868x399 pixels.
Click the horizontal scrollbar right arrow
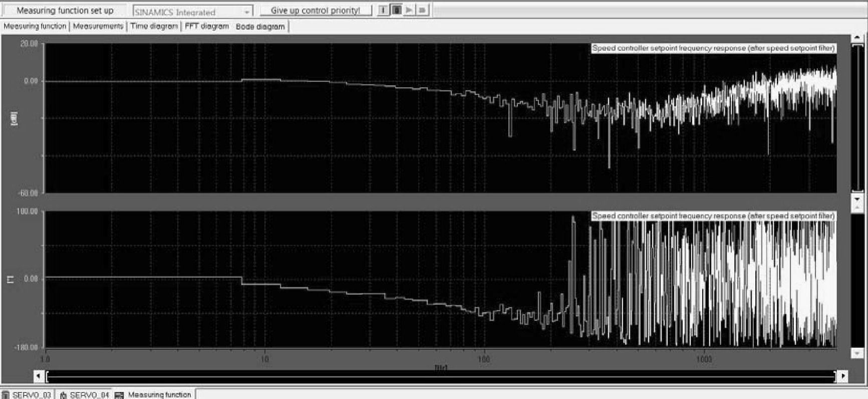click(x=843, y=375)
